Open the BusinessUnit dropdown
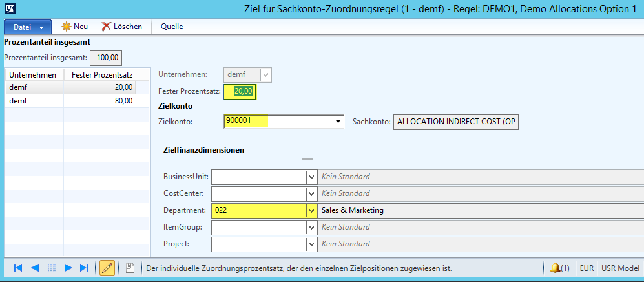 [311, 177]
